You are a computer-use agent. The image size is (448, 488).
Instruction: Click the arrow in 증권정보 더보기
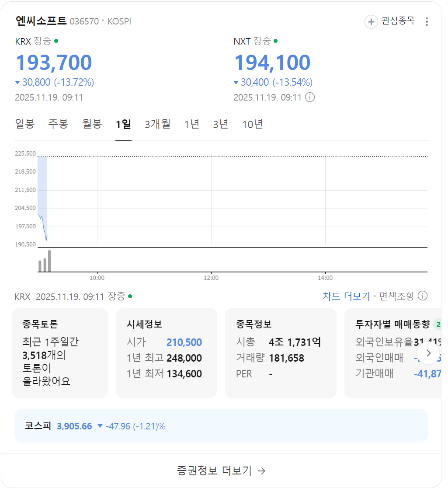(261, 471)
